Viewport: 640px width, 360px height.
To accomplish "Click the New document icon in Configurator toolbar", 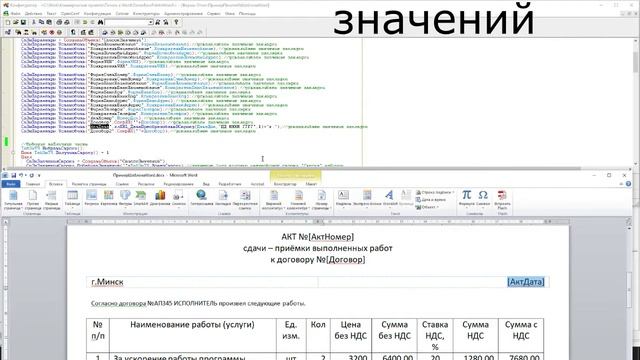I will click(8, 22).
